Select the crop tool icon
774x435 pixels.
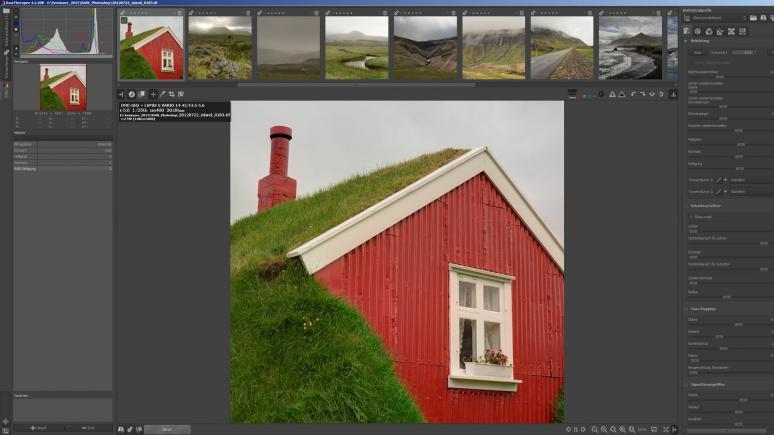point(172,94)
